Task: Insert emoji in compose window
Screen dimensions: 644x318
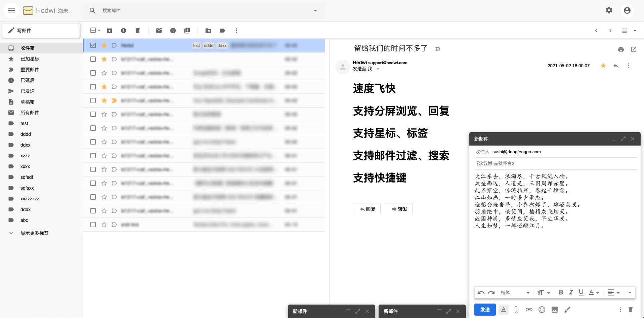Action: 542,310
